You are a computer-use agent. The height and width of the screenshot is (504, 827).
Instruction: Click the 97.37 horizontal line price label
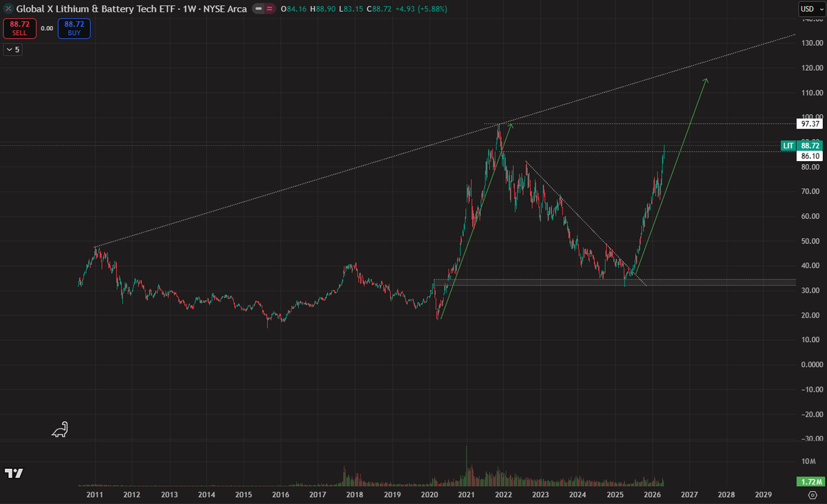click(810, 124)
